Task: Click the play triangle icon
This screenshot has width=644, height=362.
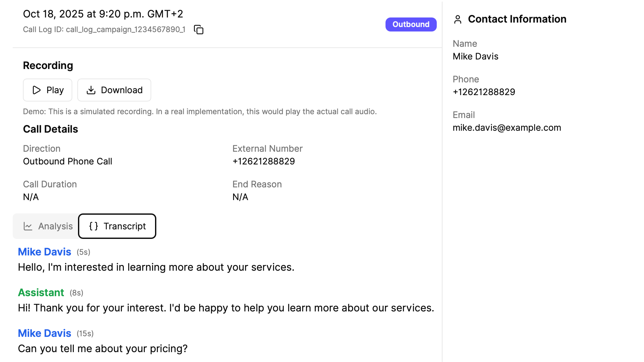Action: (37, 90)
